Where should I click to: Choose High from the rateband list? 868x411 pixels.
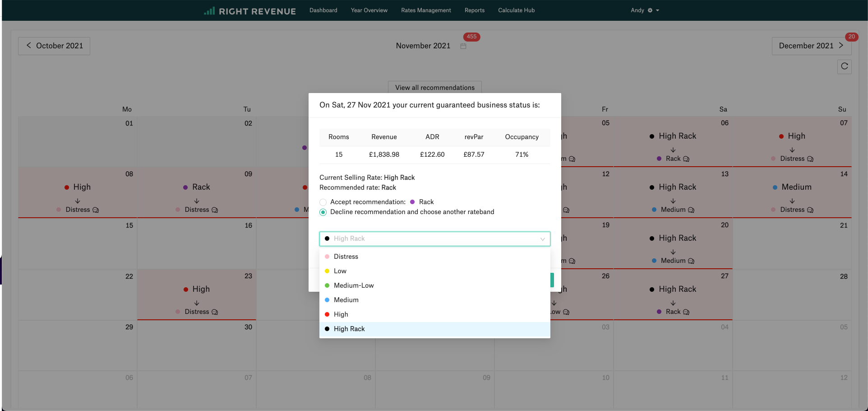[435, 314]
